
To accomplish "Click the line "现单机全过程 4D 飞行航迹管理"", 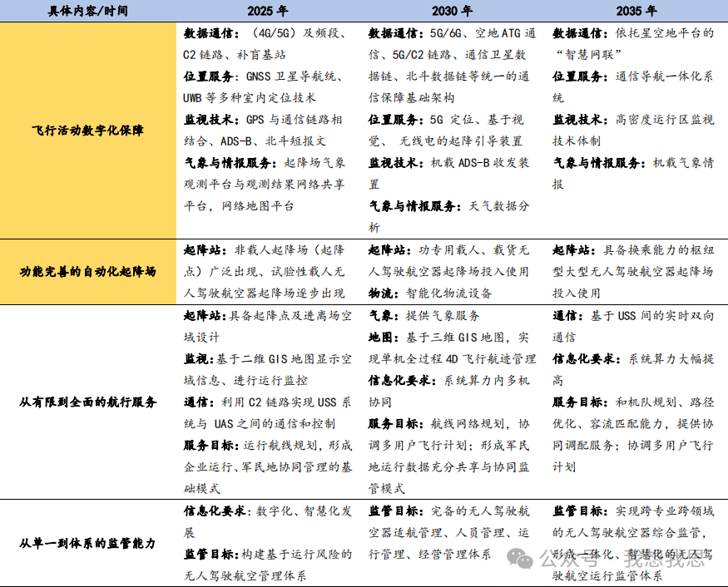I will click(453, 358).
